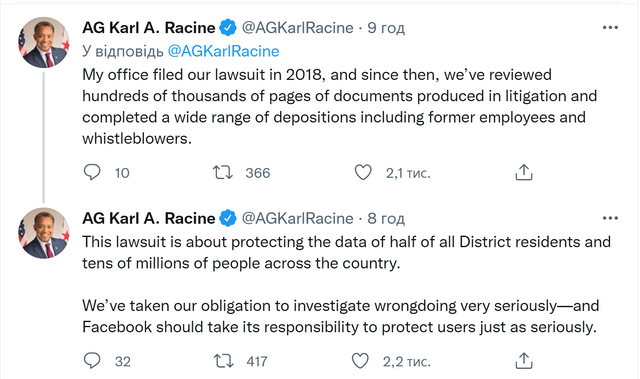Retweet the first tweet with 366 retweets
This screenshot has height=379, width=640.
coord(223,173)
